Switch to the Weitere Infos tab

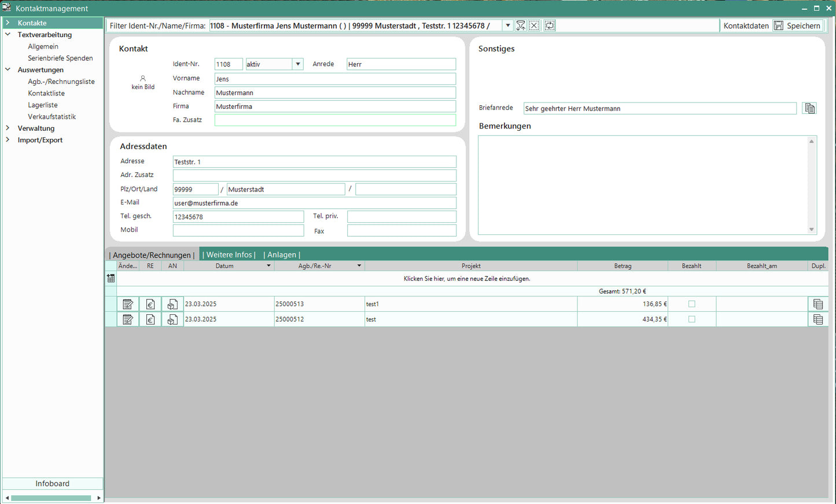[229, 255]
